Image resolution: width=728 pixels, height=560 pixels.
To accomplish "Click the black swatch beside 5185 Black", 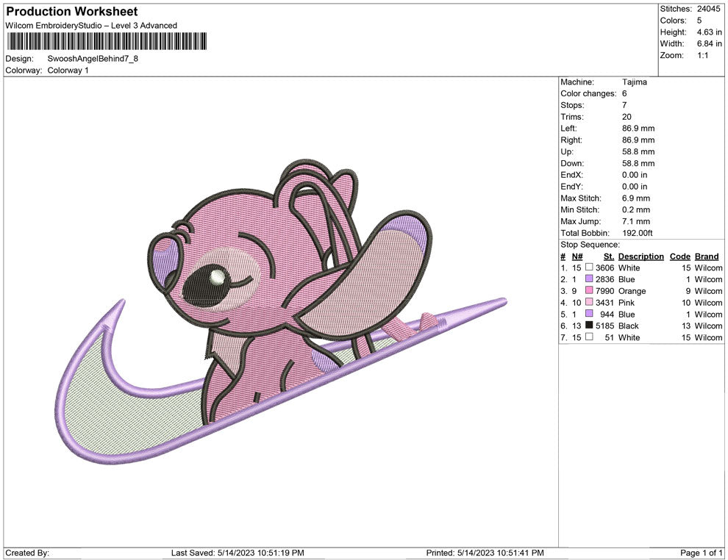I will pyautogui.click(x=589, y=326).
